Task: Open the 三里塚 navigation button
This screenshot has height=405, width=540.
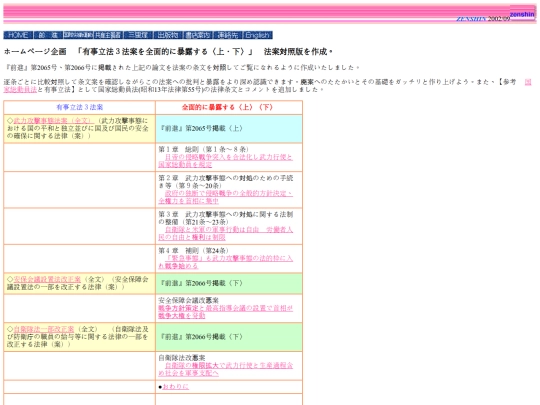Action: pyautogui.click(x=138, y=35)
